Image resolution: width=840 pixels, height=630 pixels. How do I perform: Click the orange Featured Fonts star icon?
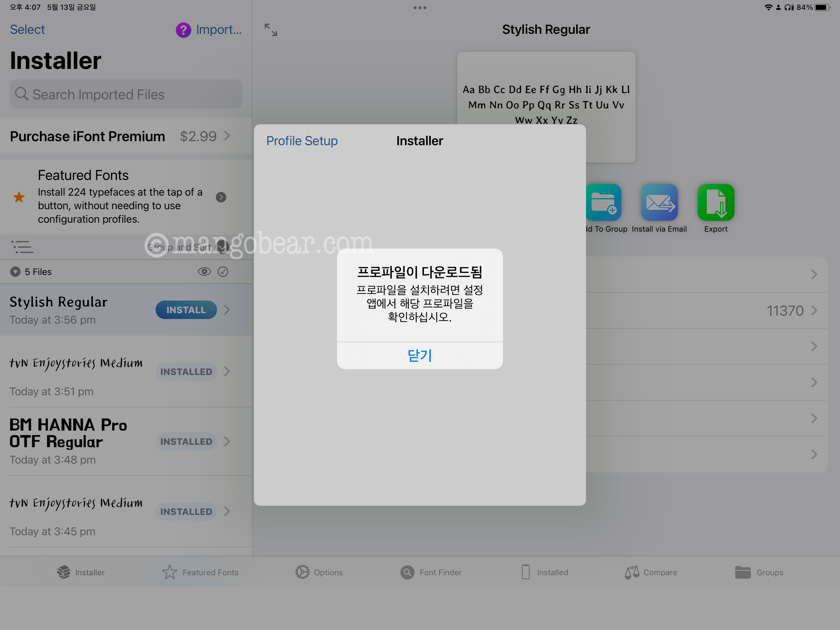[x=19, y=197]
